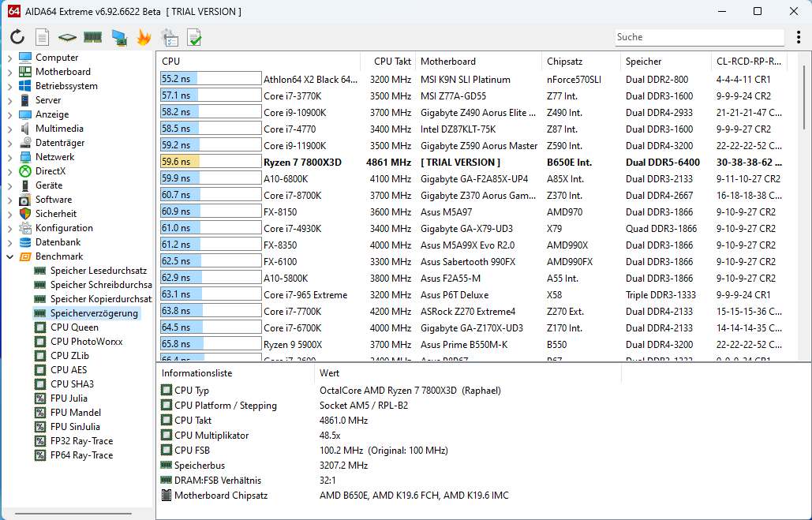Click the DirectX Xbox icon
This screenshot has width=812, height=520.
[x=25, y=171]
